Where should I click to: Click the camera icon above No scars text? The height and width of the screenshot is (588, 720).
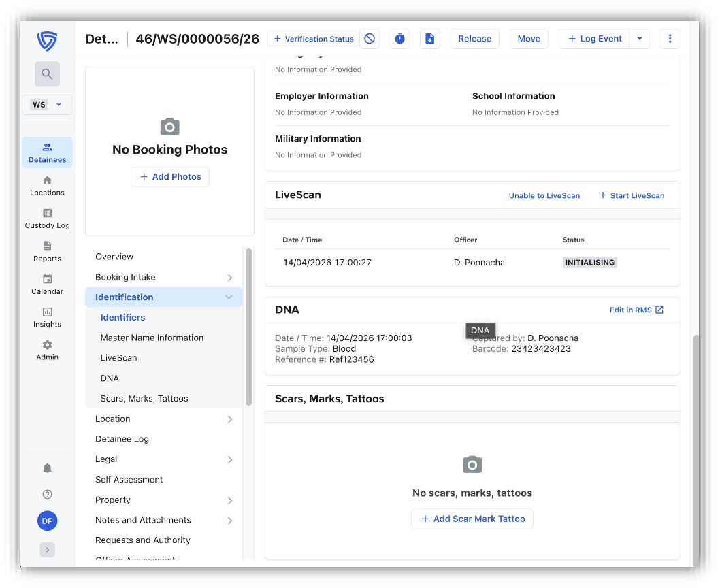(x=472, y=464)
